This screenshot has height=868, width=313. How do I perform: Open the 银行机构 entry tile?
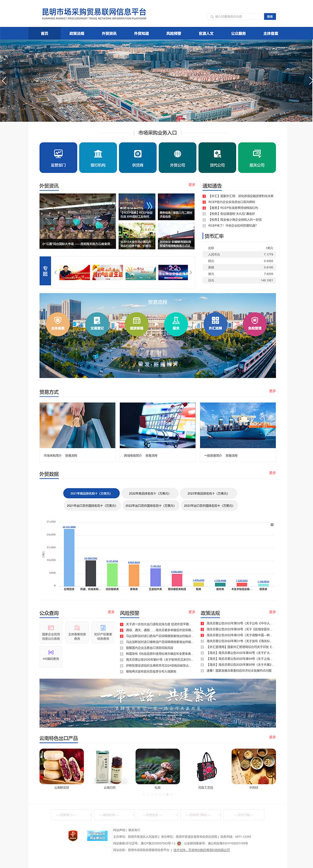click(x=98, y=157)
